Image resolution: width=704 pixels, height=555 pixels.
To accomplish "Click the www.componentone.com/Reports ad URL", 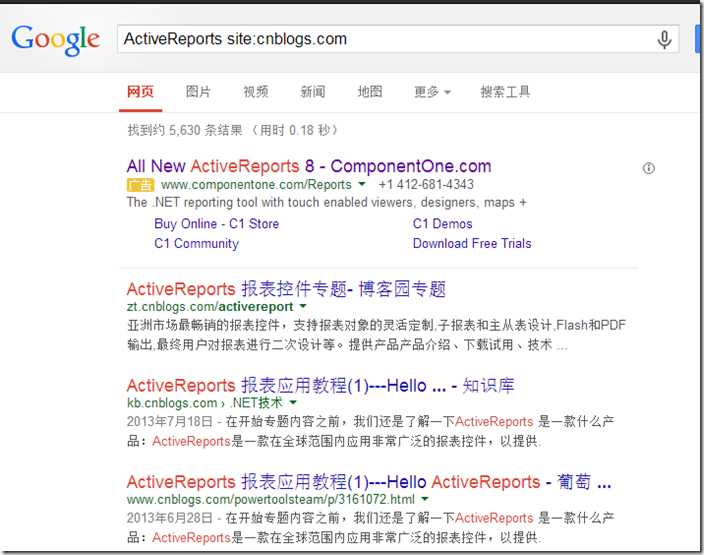I will 256,185.
